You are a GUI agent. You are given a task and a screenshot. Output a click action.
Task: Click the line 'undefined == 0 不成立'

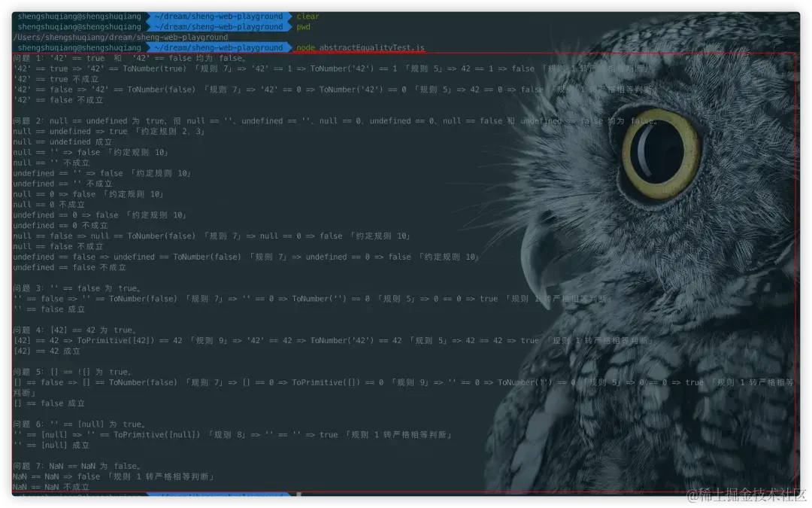click(x=61, y=226)
